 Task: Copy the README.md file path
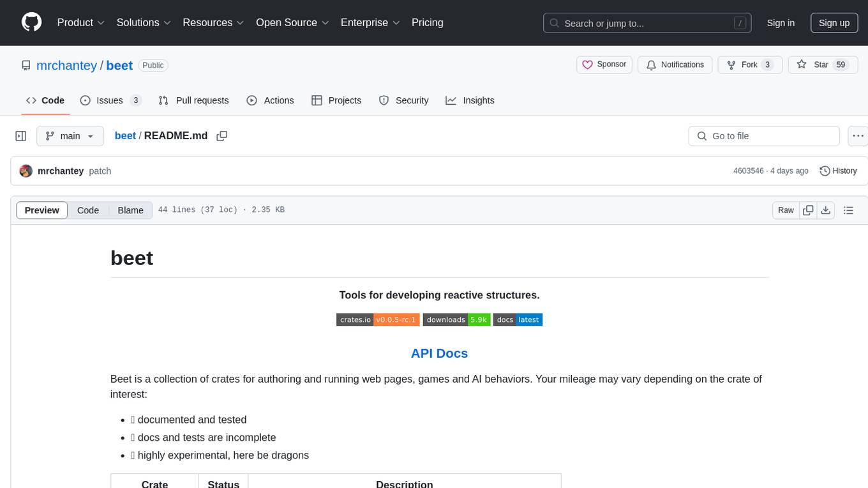[x=222, y=136]
